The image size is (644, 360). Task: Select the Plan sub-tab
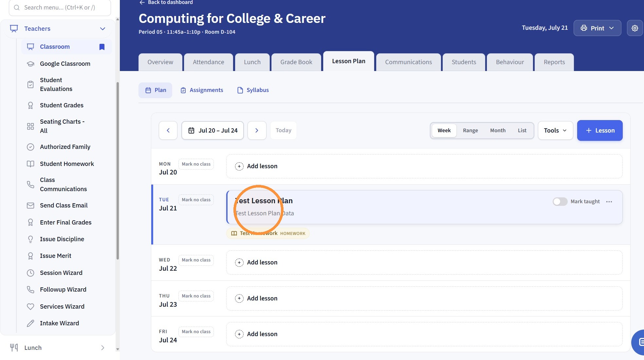pos(155,90)
